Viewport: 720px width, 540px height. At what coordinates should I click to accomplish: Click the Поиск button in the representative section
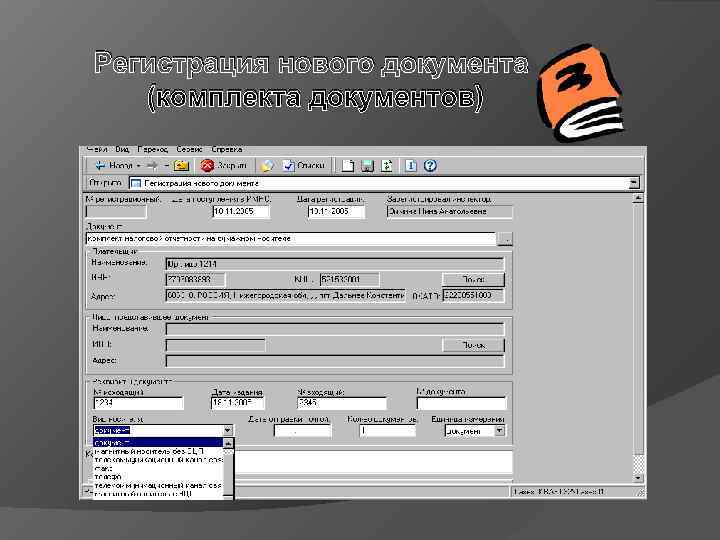(x=473, y=345)
